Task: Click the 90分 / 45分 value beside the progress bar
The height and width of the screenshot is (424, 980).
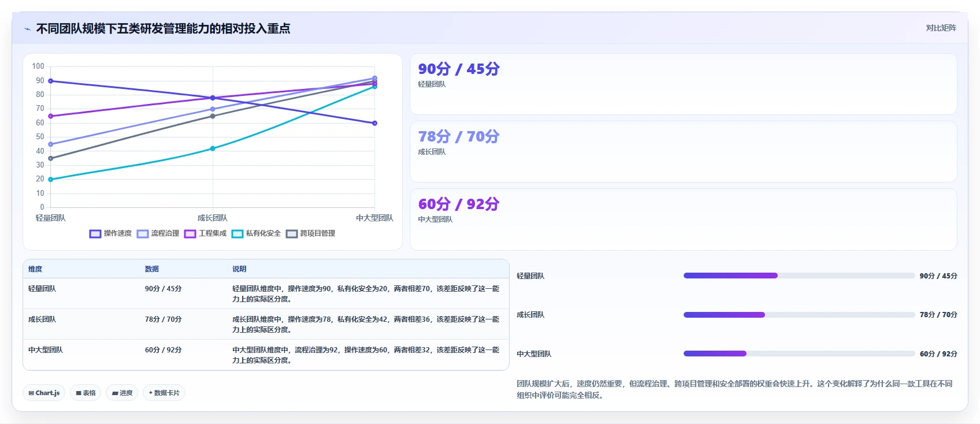Action: point(938,276)
